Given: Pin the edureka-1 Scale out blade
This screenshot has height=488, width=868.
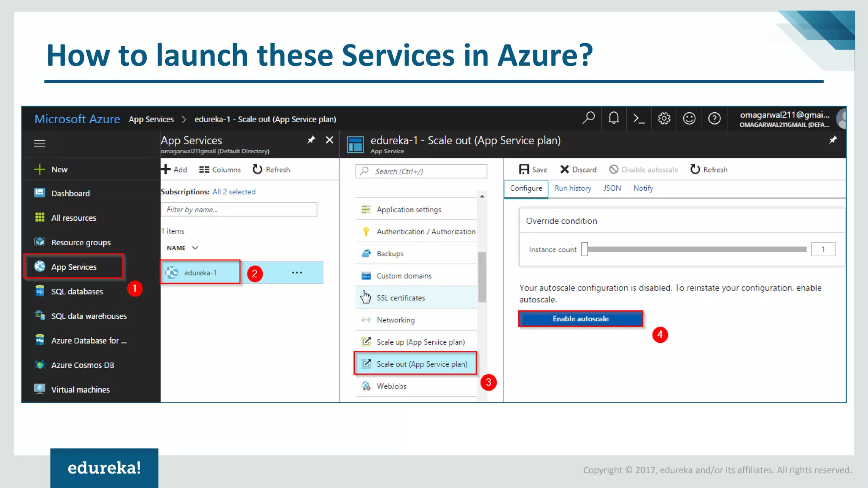Looking at the screenshot, I should click(x=833, y=140).
